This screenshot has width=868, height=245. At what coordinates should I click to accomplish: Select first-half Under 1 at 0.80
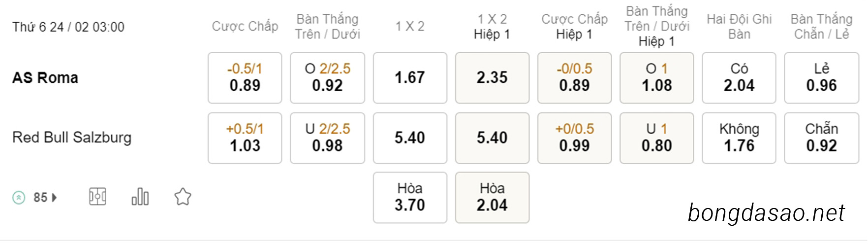[x=657, y=138]
